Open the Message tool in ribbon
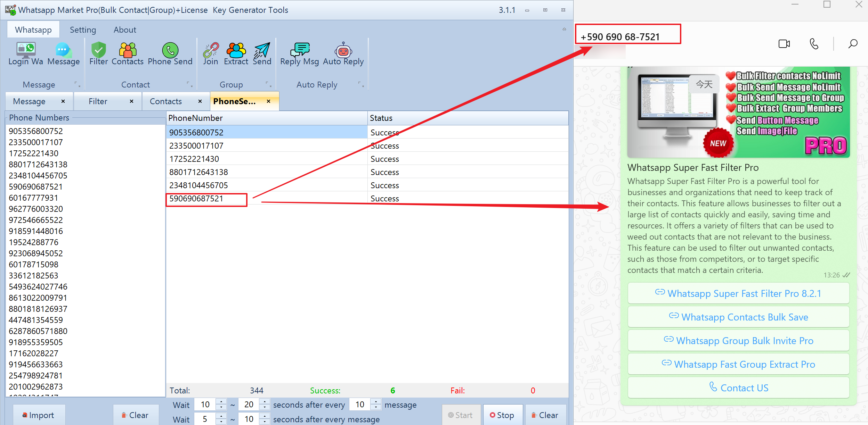This screenshot has height=425, width=868. (64, 54)
